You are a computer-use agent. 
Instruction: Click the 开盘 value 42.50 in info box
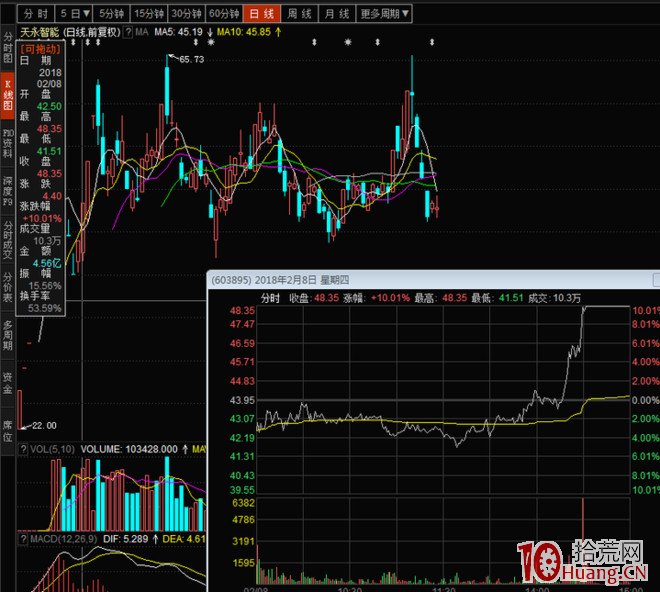point(49,106)
